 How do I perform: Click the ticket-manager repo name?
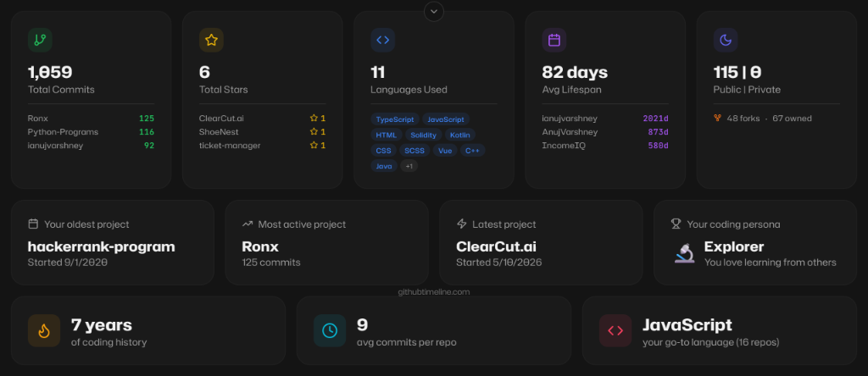click(230, 146)
